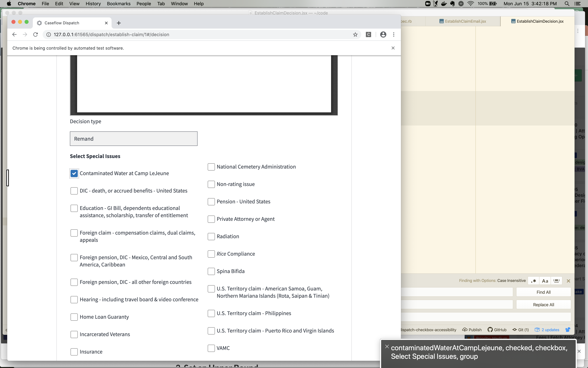Screen dimensions: 588x368
Task: Check U.S. Territory claim - Puerto Rico checkbox
Action: pos(211,331)
